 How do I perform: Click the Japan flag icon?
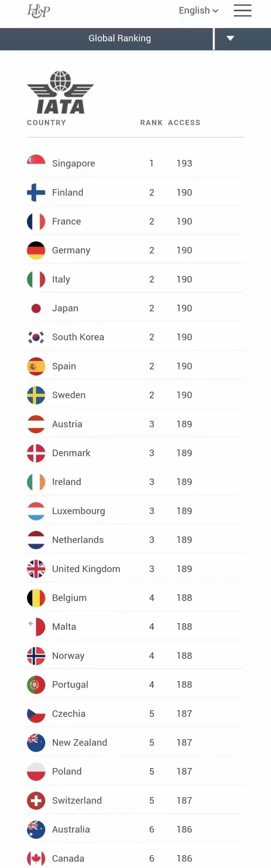click(36, 308)
